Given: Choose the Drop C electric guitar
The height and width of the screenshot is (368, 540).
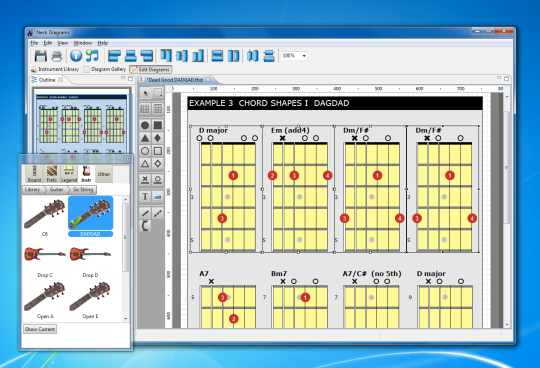Looking at the screenshot, I should pos(45,260).
